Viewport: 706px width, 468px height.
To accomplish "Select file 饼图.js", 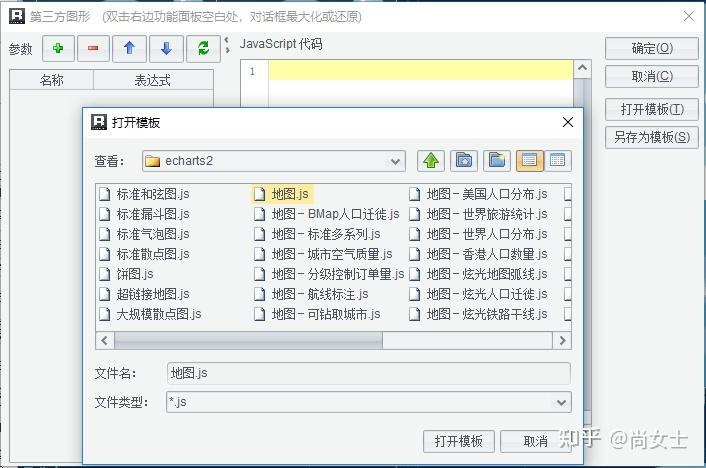I will pos(127,274).
